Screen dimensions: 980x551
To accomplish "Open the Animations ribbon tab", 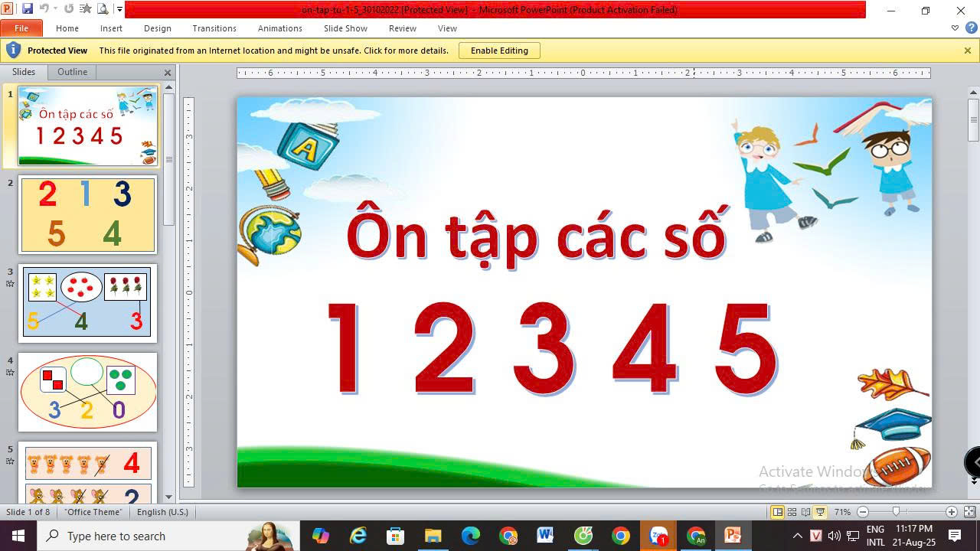I will (279, 28).
